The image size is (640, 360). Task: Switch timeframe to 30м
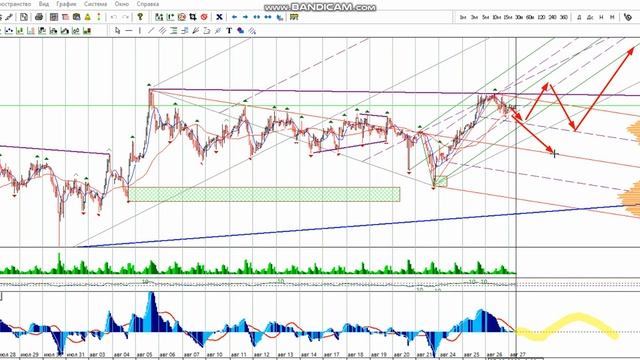(519, 17)
